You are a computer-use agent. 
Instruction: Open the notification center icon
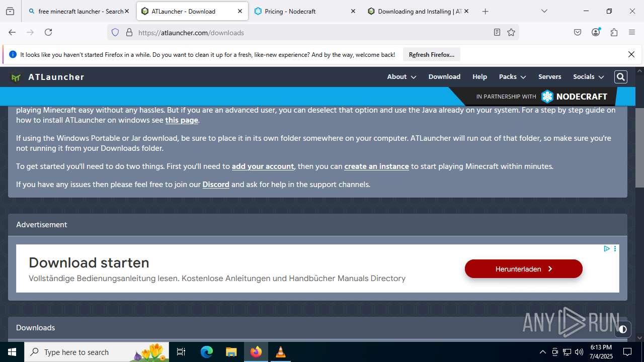[x=627, y=352]
